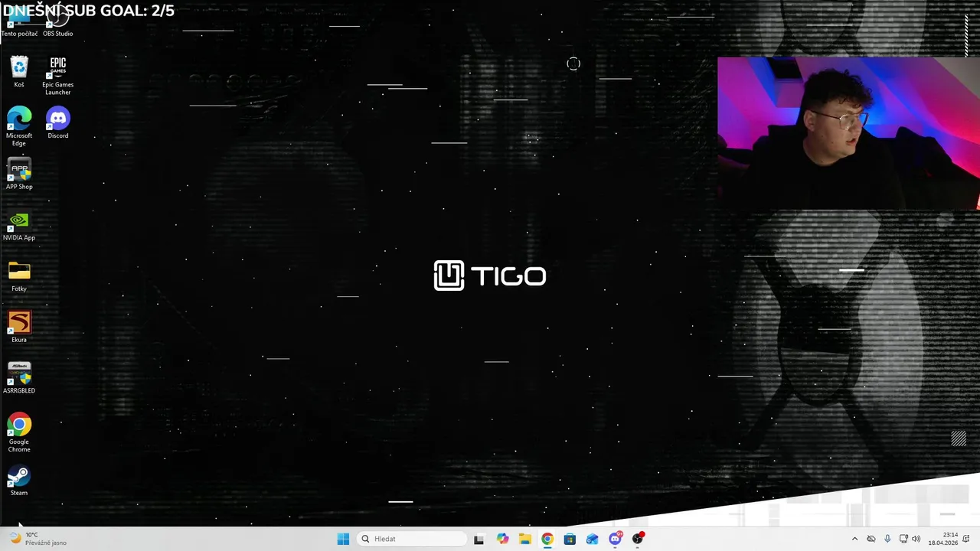The image size is (980, 551).
Task: Select the Google Chrome desktop icon
Action: [19, 432]
